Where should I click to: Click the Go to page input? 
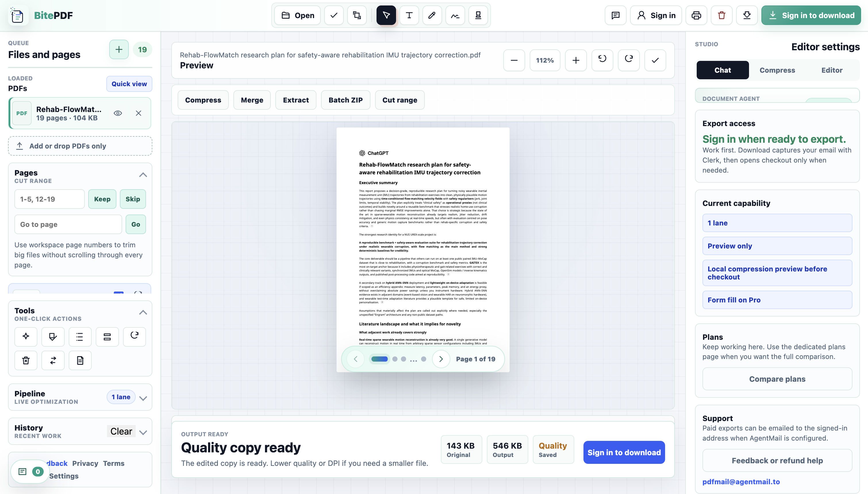68,225
